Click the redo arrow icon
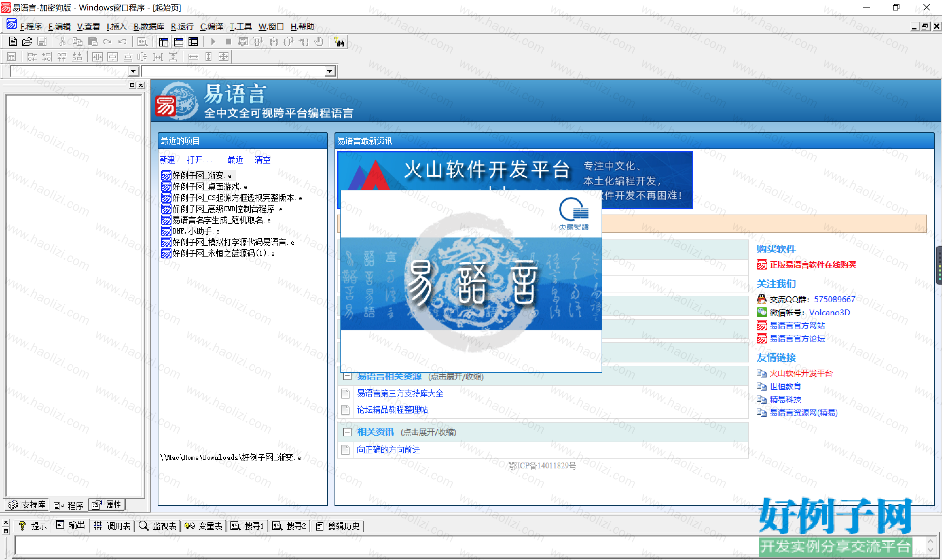This screenshot has width=942, height=560. 108,42
